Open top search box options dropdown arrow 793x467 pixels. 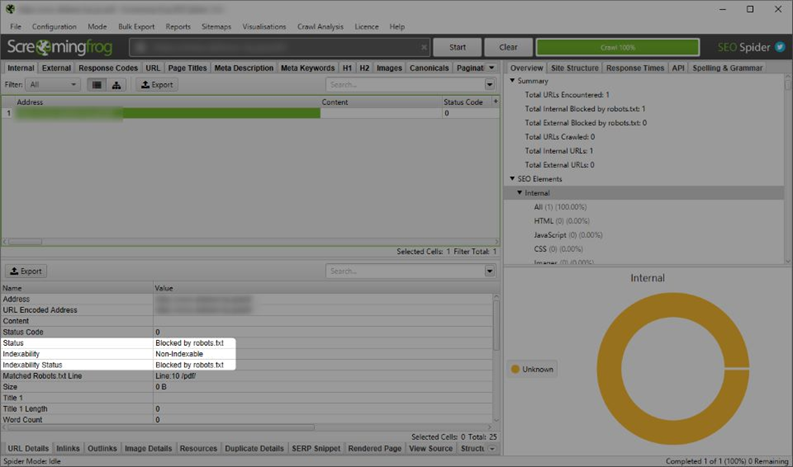tap(490, 85)
